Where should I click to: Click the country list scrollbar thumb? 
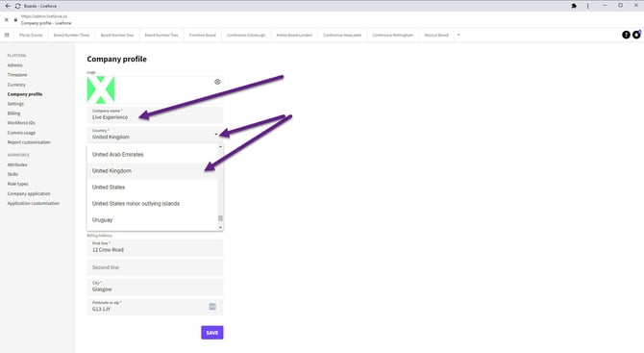coord(220,218)
